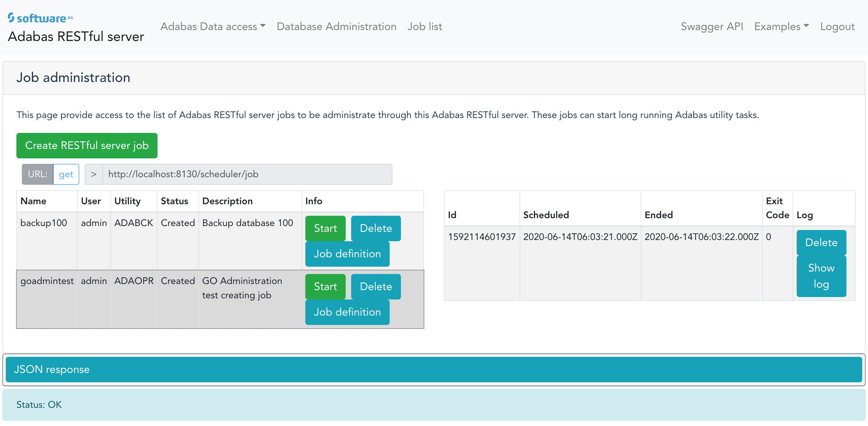
Task: Open Adabas Data access dropdown
Action: pyautogui.click(x=213, y=27)
